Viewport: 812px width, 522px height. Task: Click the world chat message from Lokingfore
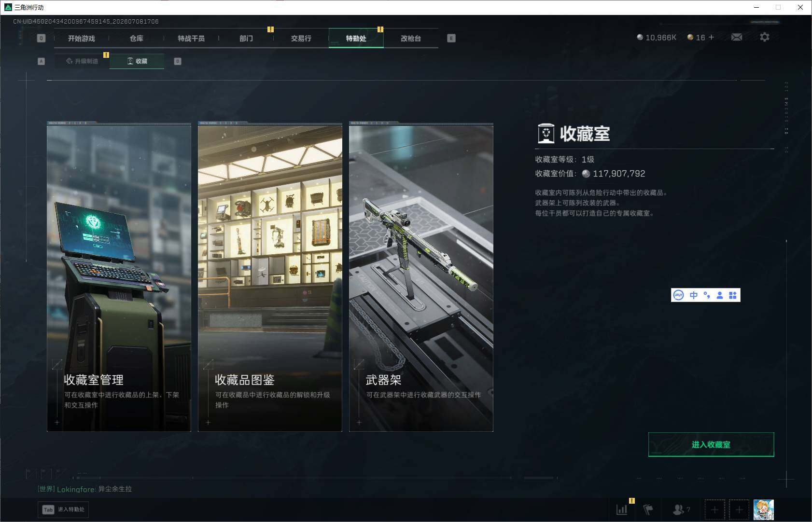click(84, 489)
